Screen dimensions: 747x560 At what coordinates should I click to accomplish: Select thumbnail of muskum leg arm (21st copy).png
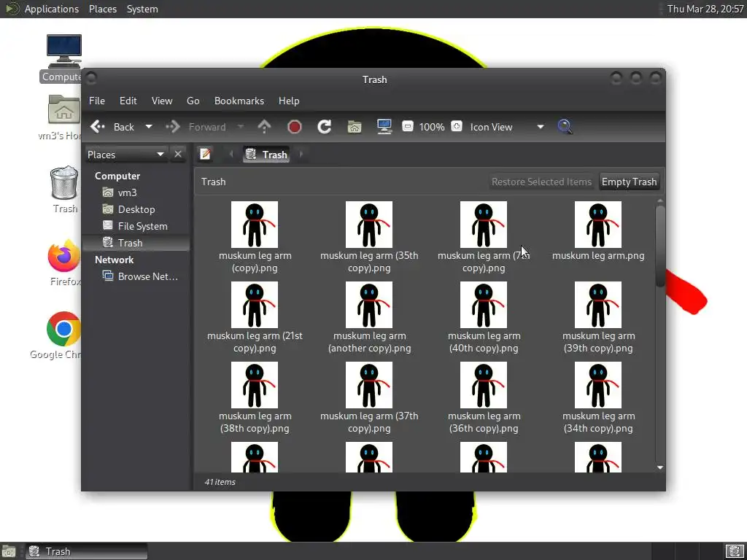255,305
